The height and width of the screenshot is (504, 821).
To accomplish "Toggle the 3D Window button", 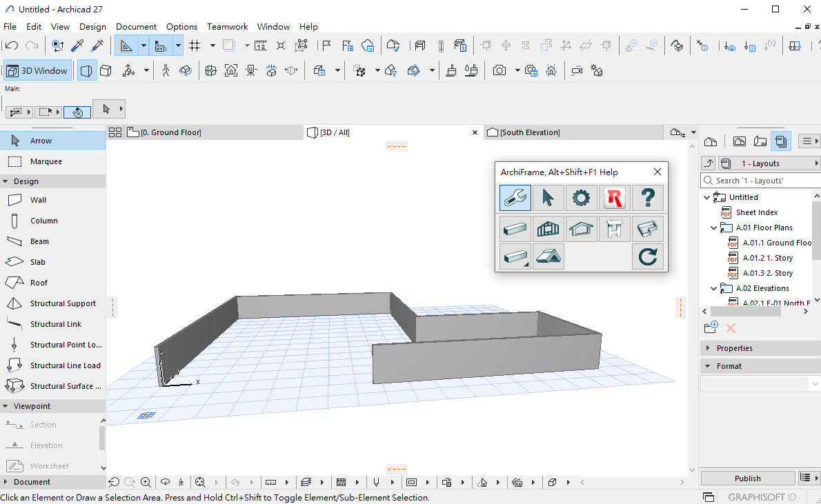I will tap(38, 70).
